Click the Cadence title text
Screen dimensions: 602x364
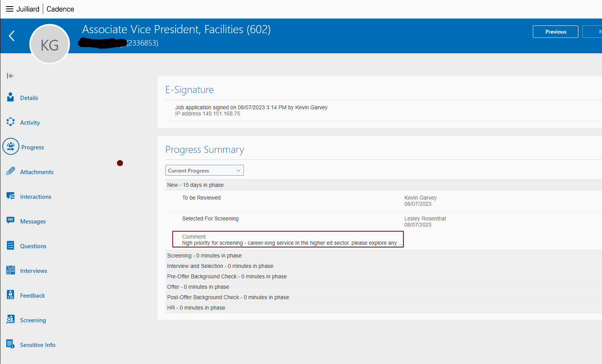pos(60,9)
